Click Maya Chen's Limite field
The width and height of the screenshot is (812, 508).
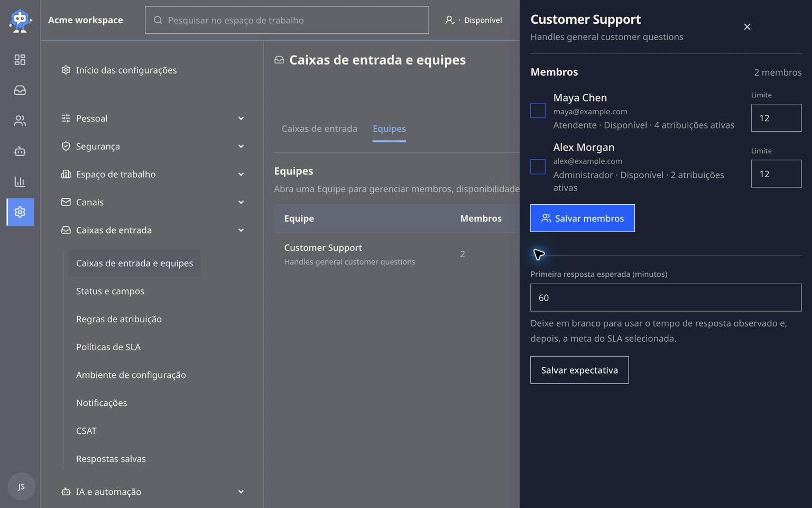[776, 117]
